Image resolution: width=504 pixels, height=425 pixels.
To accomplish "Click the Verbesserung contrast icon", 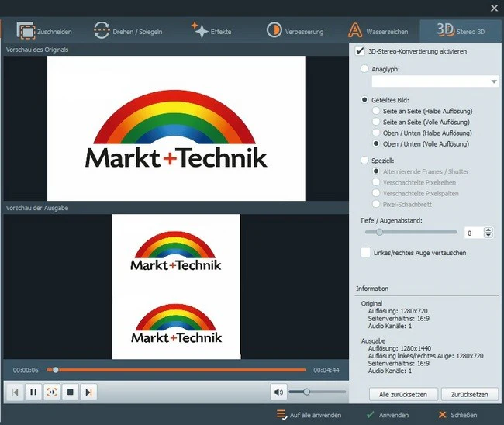I will [274, 30].
